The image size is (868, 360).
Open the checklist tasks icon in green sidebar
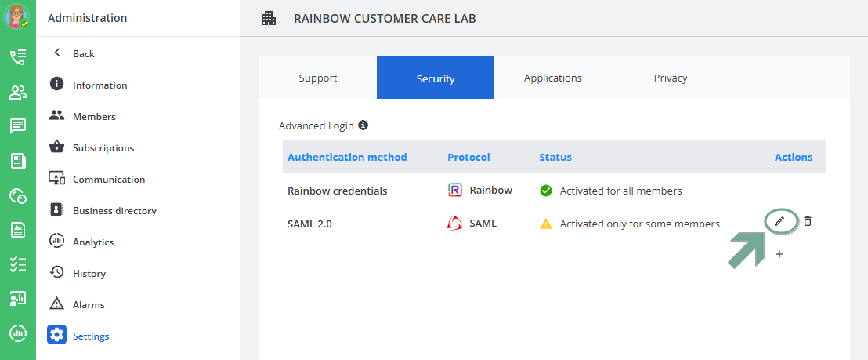[x=18, y=264]
